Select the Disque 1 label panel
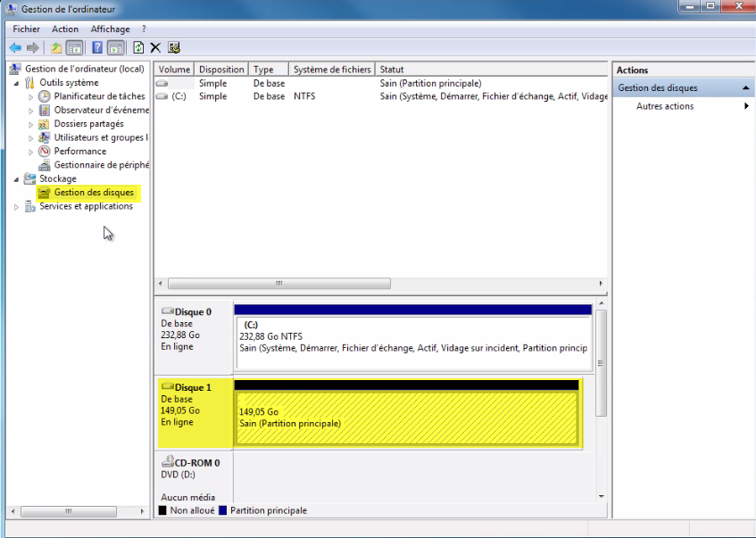This screenshot has height=538, width=756. (x=195, y=413)
